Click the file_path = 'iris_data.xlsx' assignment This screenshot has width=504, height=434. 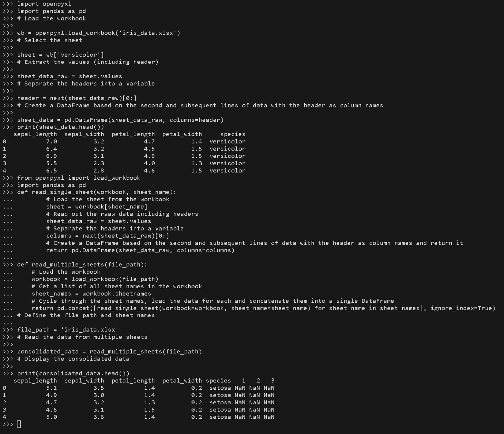point(68,330)
